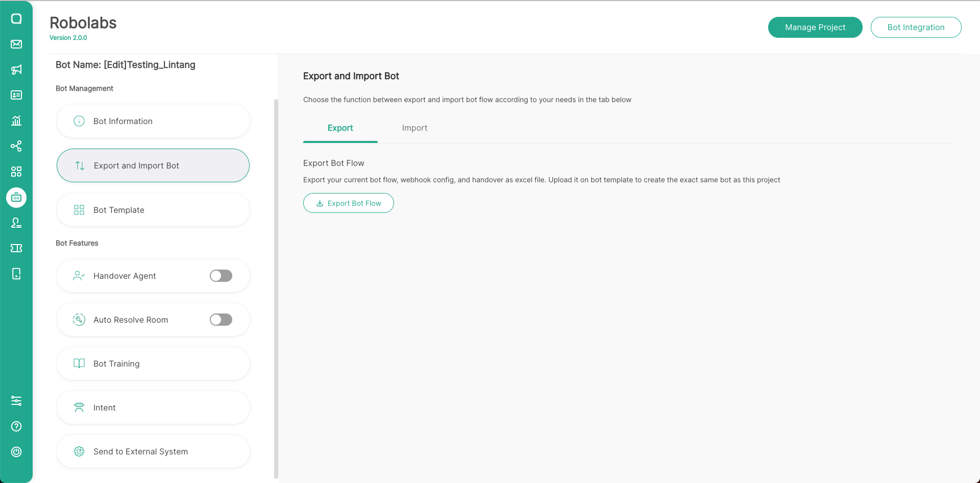The image size is (980, 483).
Task: Click the Manage Project button
Action: pos(815,28)
